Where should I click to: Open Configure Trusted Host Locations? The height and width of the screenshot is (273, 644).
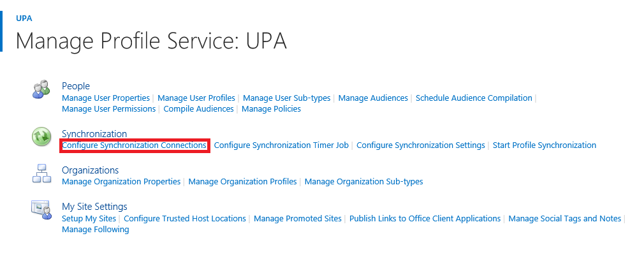[x=185, y=218]
